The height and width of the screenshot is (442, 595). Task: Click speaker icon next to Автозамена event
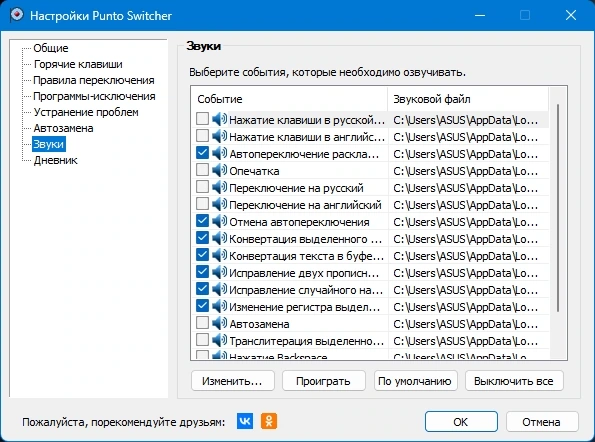219,323
